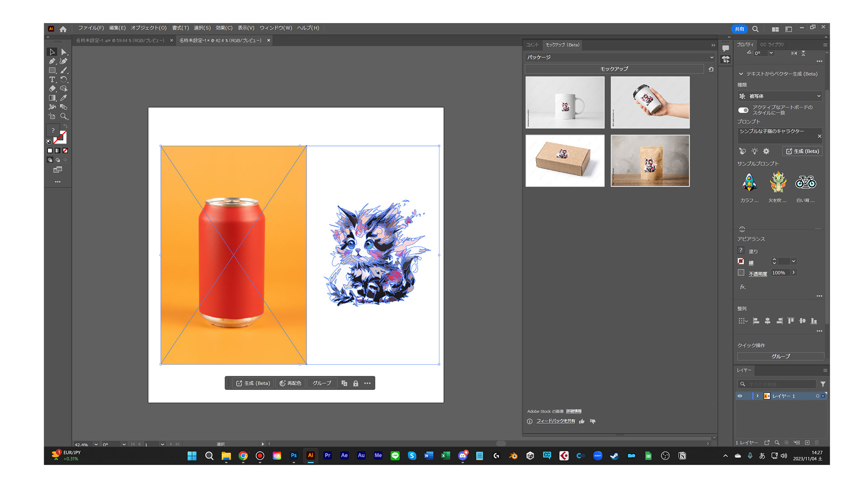Click the stroke swatch in Appearance

(741, 262)
